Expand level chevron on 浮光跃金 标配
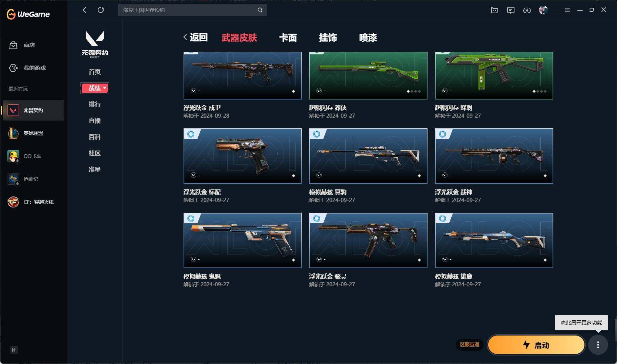617x364 pixels. pyautogui.click(x=193, y=175)
